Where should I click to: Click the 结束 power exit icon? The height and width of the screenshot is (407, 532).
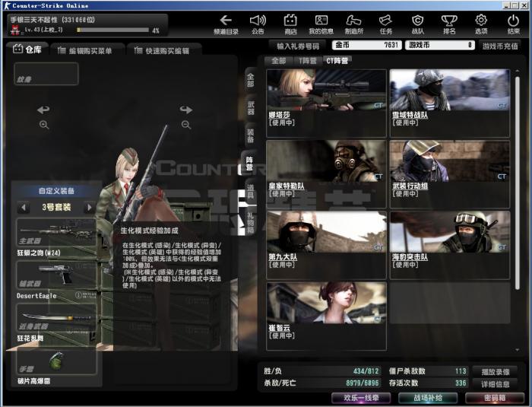[x=513, y=24]
